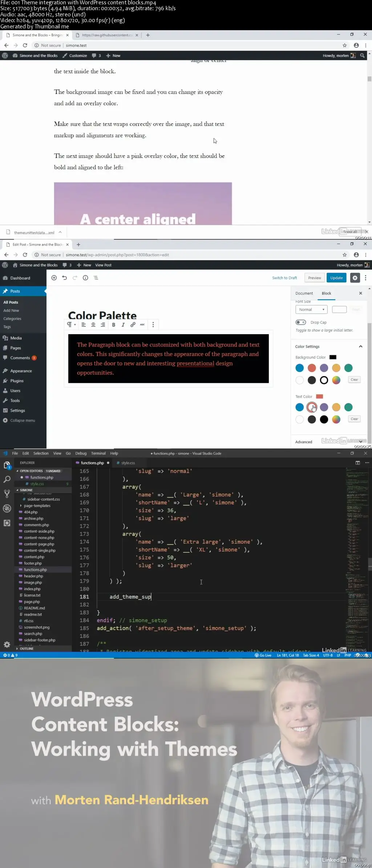Click Clear next to the Background Color swatches
This screenshot has height=868, width=372.
tap(355, 380)
